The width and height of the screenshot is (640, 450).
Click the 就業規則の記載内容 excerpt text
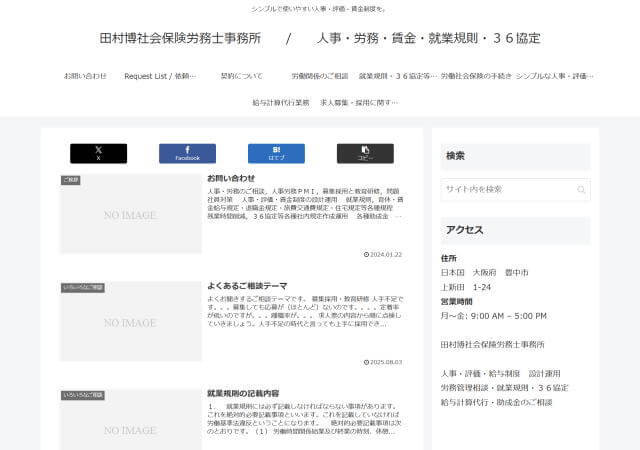click(304, 419)
